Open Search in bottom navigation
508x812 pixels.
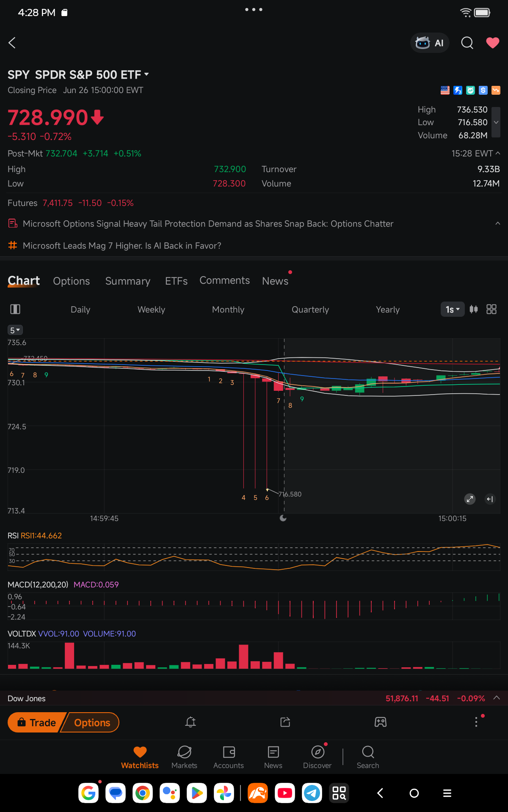[368, 757]
